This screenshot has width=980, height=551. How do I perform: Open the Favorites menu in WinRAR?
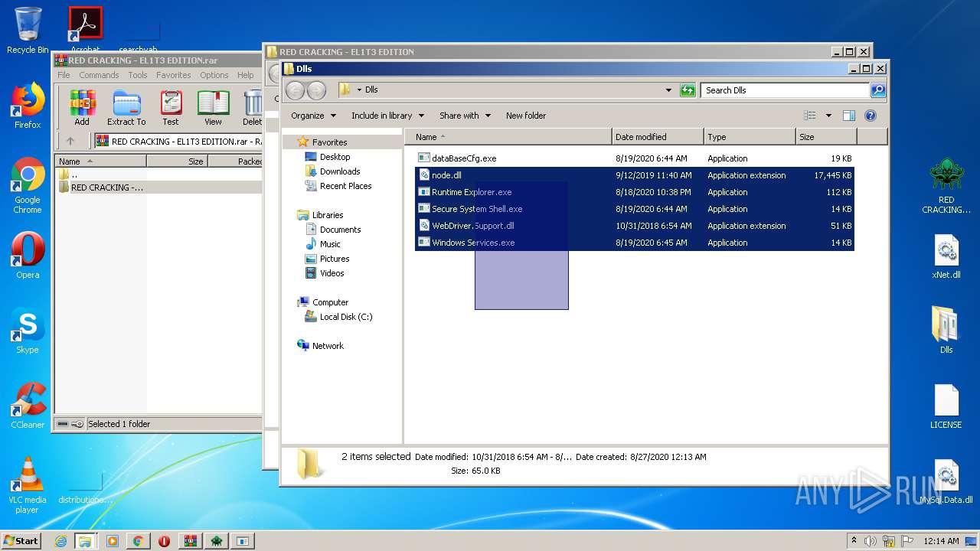[174, 75]
